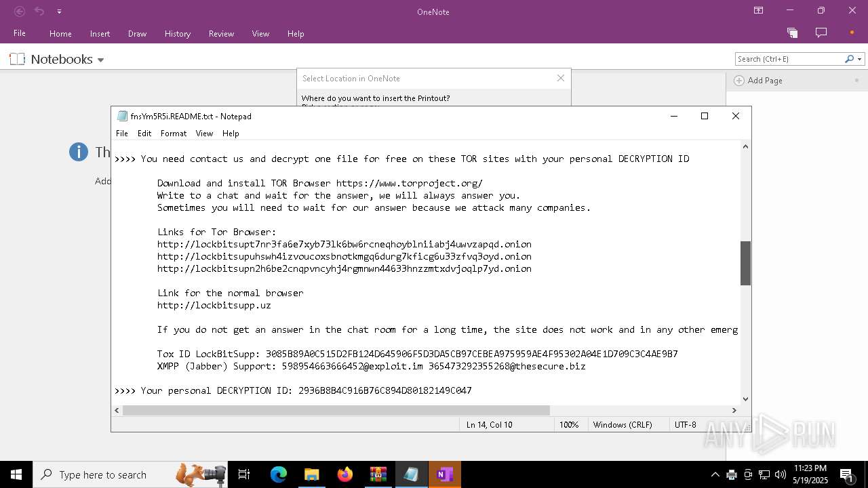868x488 pixels.
Task: Switch to the Insert ribbon tab
Action: coord(100,33)
